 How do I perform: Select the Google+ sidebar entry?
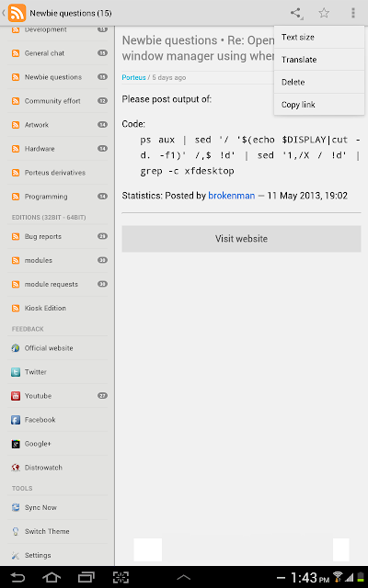57,444
